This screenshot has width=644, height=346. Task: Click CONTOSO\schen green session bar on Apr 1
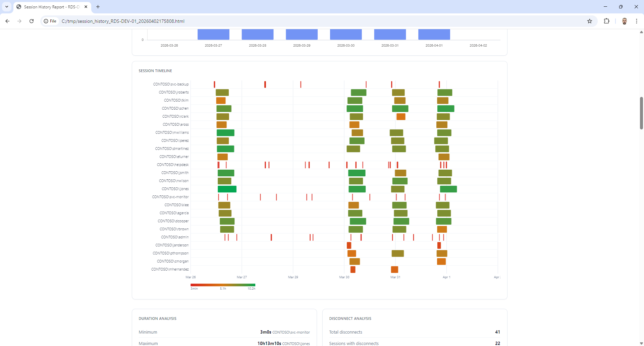coord(446,109)
